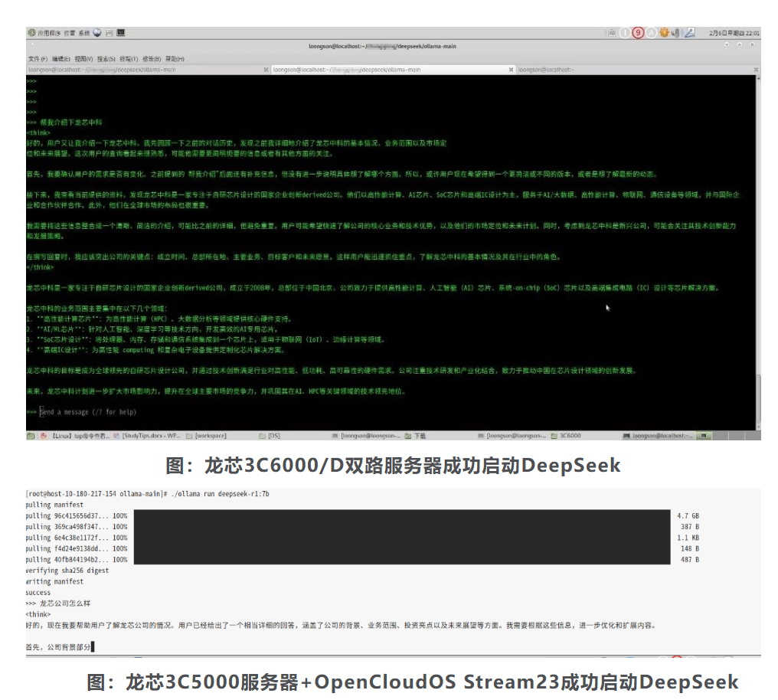Open the 下载 downloads taskbar item
Image resolution: width=778 pixels, height=700 pixels.
416,436
